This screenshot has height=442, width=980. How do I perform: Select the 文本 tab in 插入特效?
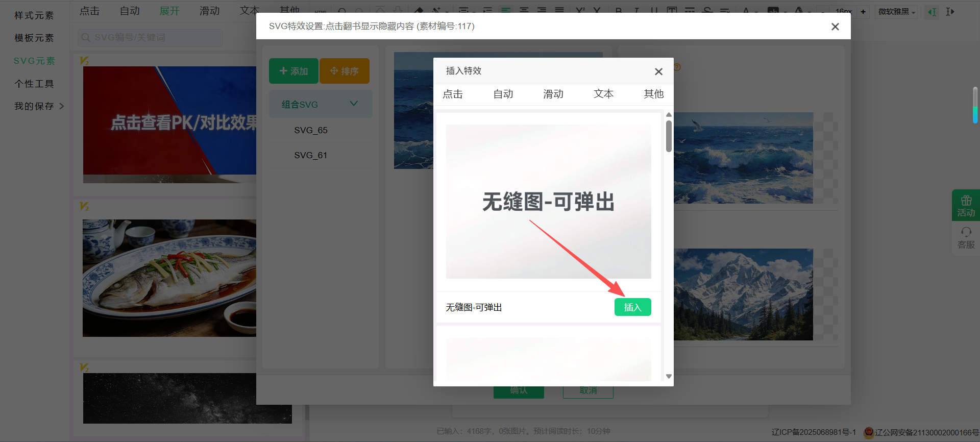pyautogui.click(x=603, y=94)
